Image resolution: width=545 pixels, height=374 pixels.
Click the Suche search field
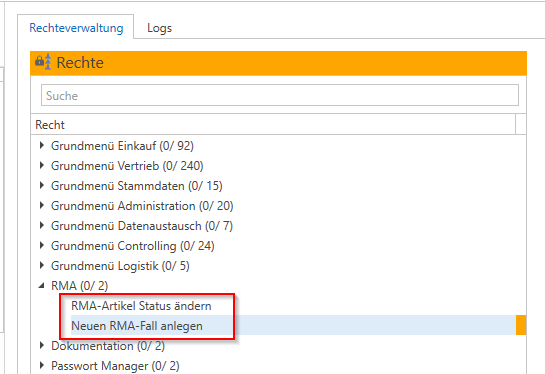280,95
